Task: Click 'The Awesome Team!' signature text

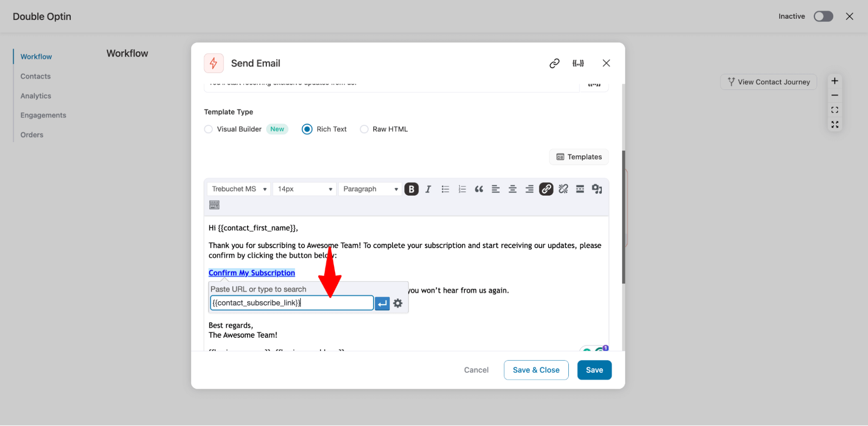Action: 243,336
